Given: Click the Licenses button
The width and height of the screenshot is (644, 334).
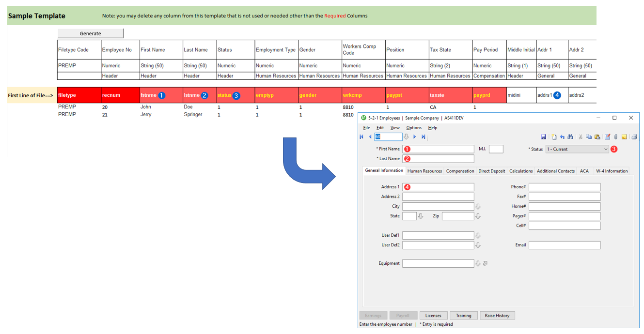Looking at the screenshot, I should pyautogui.click(x=433, y=316).
